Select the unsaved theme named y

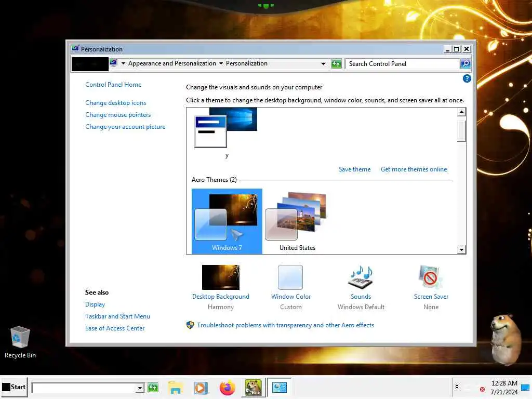coord(226,134)
